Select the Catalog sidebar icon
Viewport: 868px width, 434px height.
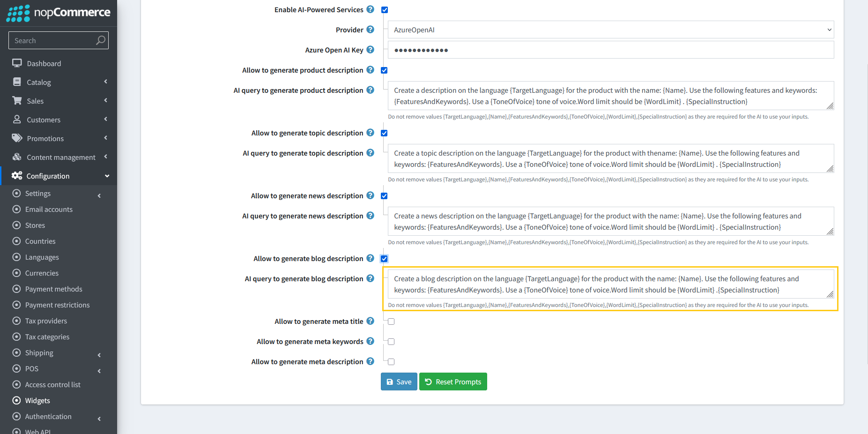17,82
